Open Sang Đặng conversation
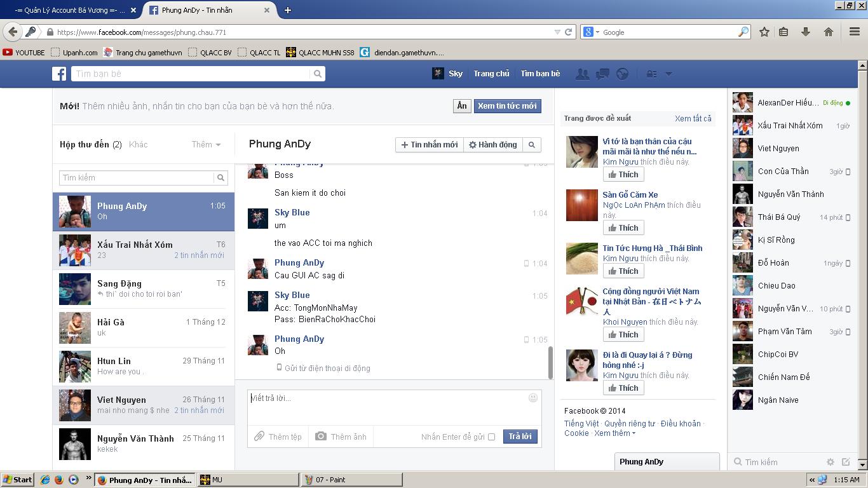The width and height of the screenshot is (868, 488). coord(144,289)
